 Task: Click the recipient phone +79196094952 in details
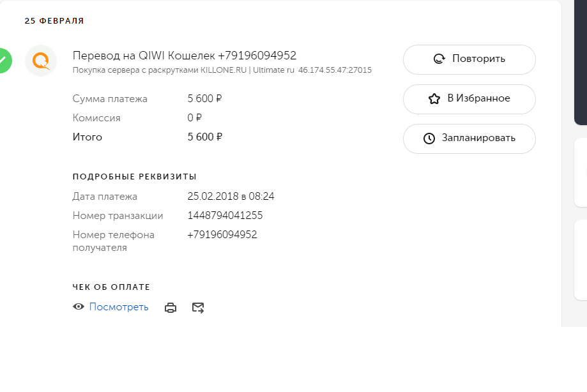(222, 234)
